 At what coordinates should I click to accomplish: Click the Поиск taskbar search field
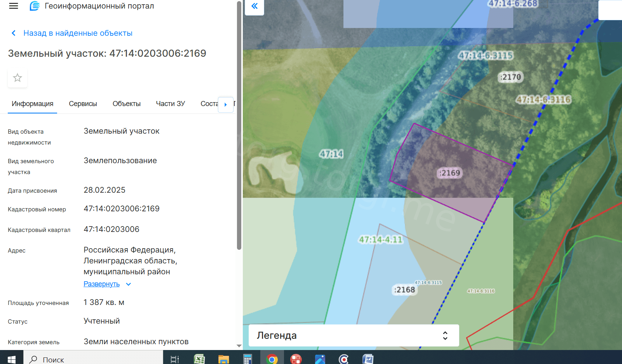coord(93,359)
